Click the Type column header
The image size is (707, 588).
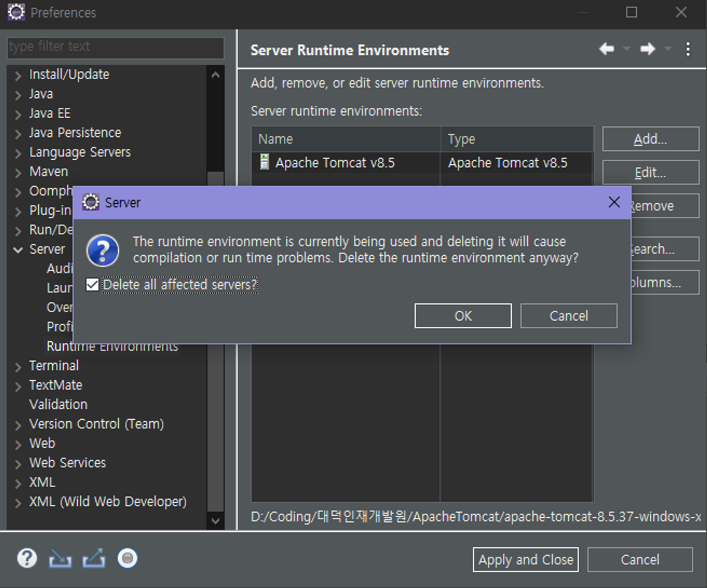click(517, 139)
